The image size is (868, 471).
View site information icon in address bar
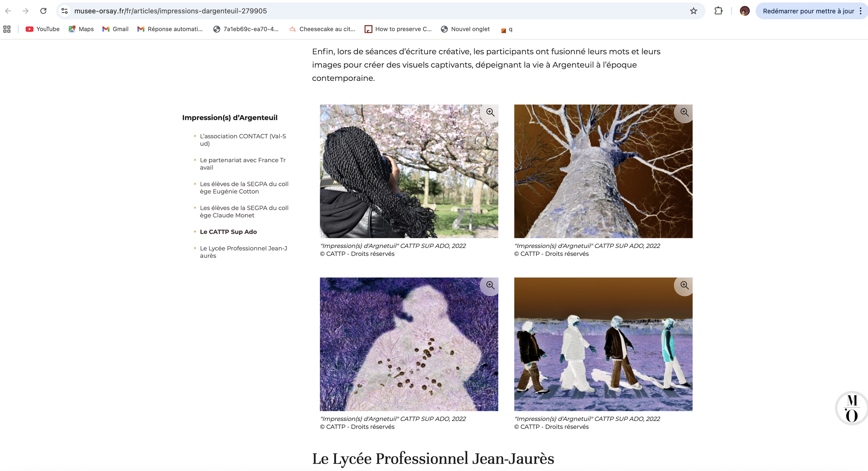coord(65,11)
